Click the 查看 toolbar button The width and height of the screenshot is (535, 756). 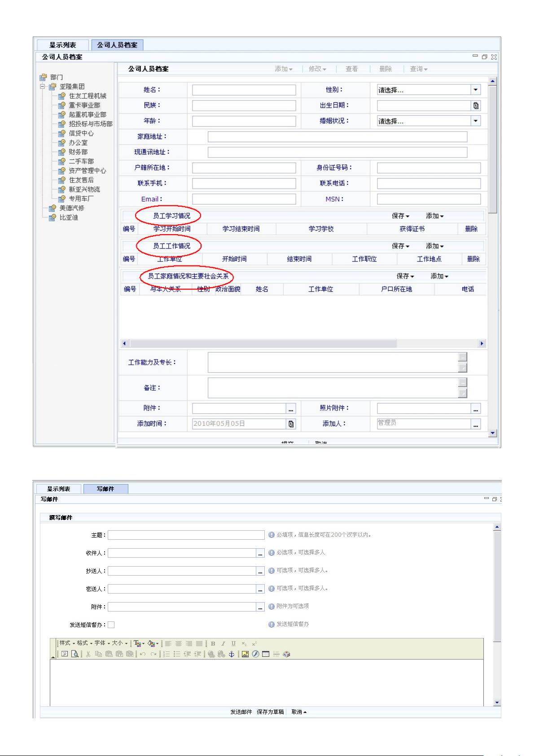pyautogui.click(x=351, y=69)
